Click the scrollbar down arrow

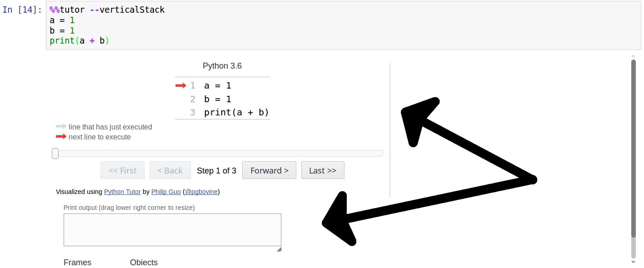(x=633, y=262)
